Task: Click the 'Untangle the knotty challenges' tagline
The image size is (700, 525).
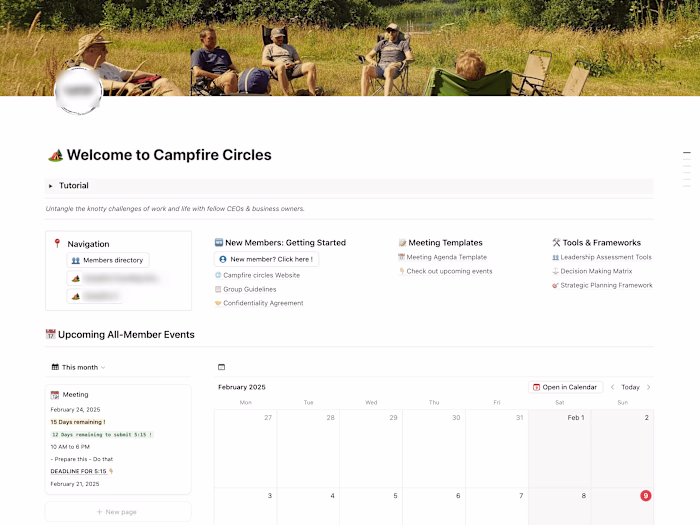Action: click(175, 208)
